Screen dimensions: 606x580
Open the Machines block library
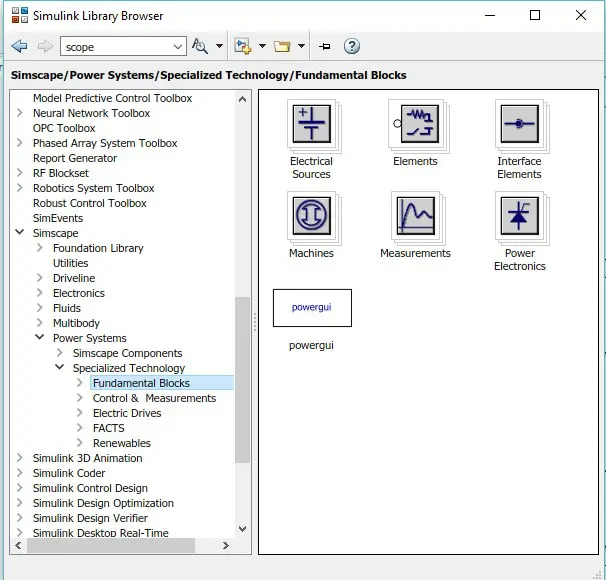click(x=311, y=217)
